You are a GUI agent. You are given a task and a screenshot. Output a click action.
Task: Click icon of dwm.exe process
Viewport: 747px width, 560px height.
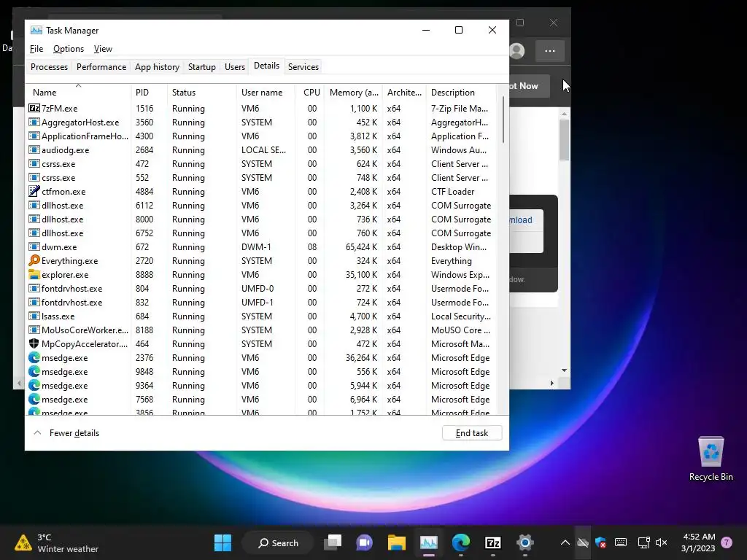(34, 246)
